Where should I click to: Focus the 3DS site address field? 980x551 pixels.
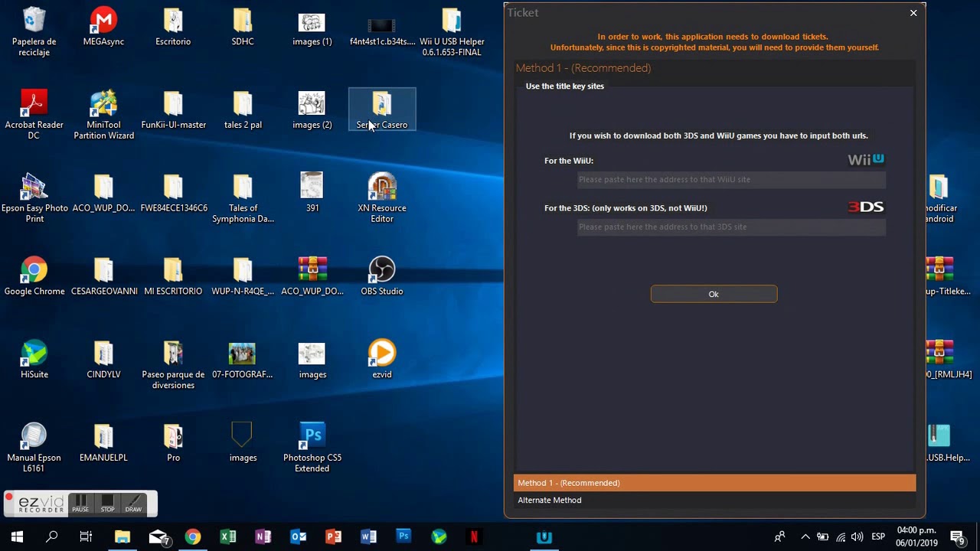point(731,227)
